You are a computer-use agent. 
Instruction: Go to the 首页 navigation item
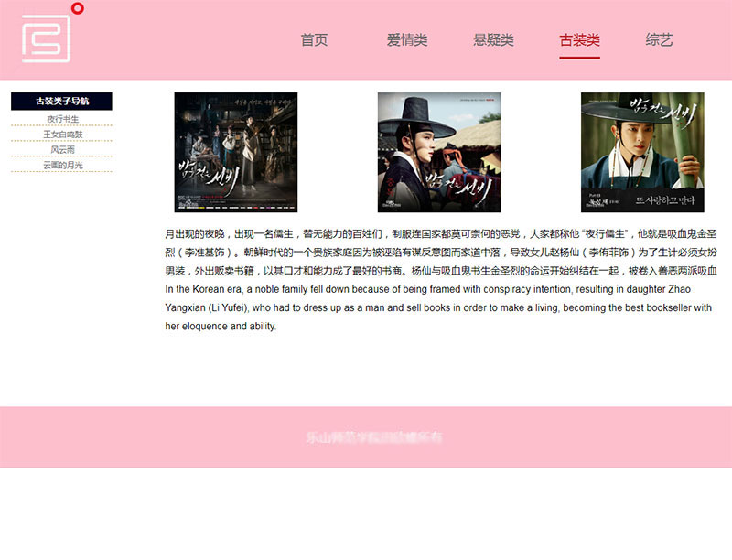tap(314, 40)
